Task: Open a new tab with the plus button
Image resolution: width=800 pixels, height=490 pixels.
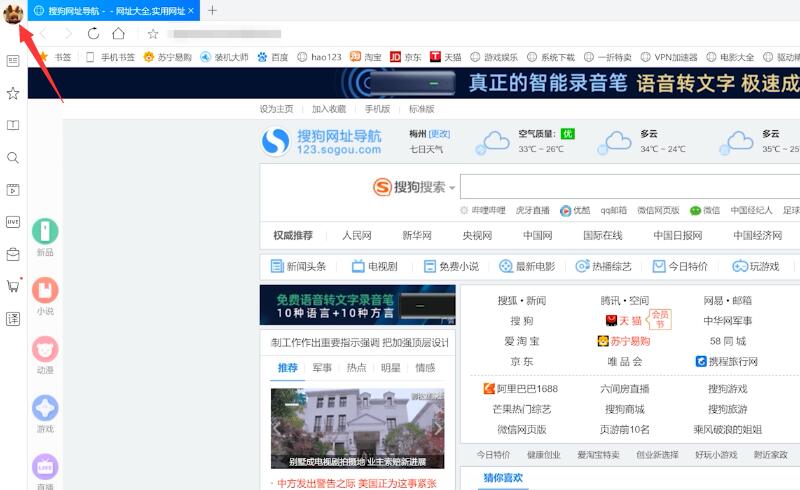Action: (x=212, y=10)
